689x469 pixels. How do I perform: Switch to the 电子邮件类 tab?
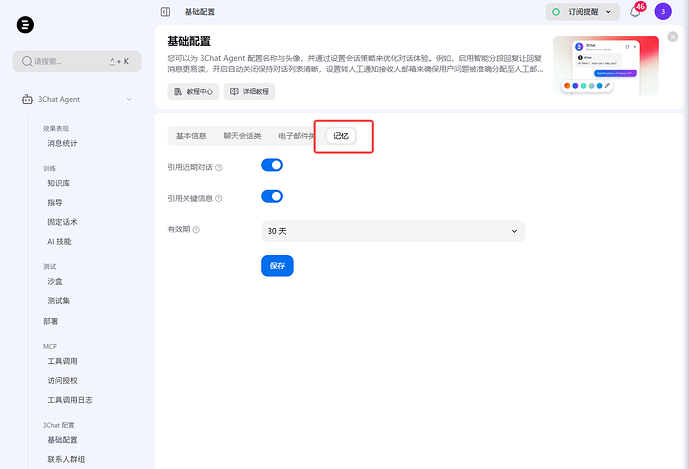(297, 136)
